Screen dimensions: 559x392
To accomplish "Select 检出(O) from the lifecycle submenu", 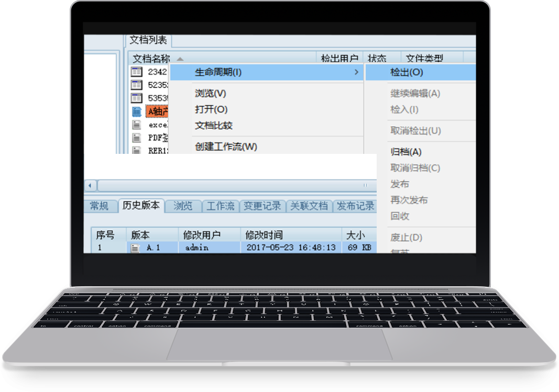I will point(407,72).
